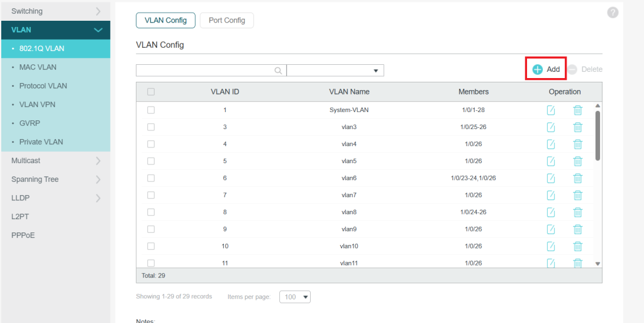Click the System-VLAN name cell
This screenshot has height=323, width=644.
[x=349, y=110]
